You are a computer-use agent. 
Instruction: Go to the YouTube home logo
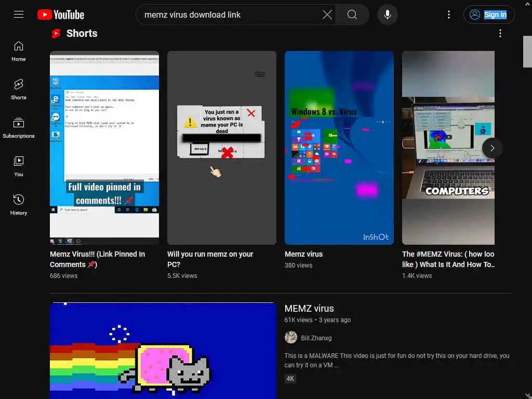(61, 15)
